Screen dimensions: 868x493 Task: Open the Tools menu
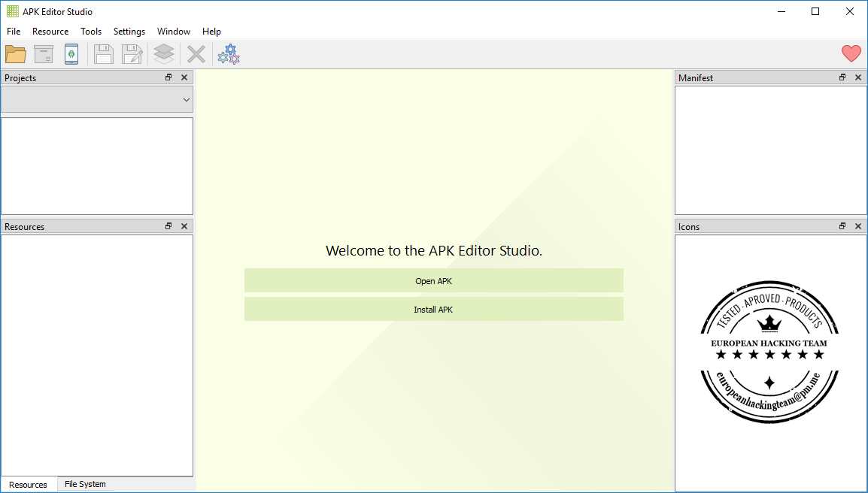[90, 32]
